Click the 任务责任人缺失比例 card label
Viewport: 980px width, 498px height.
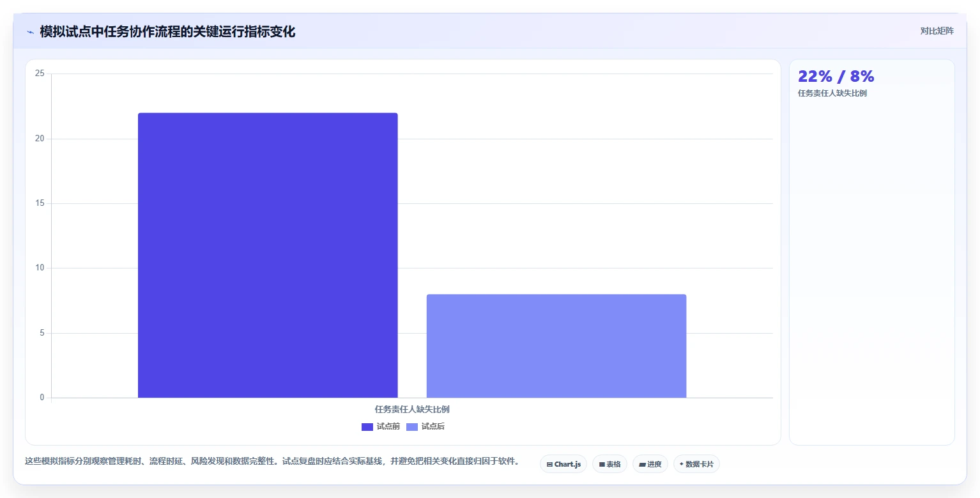(832, 93)
